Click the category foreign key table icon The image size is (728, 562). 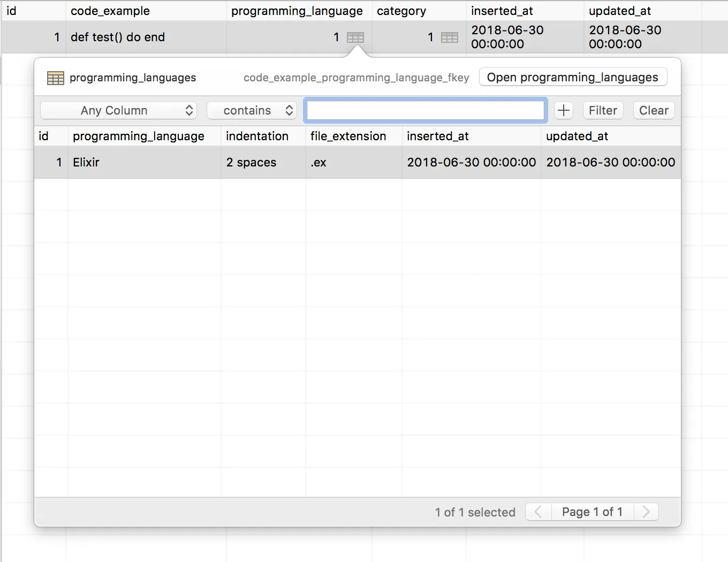pos(450,37)
